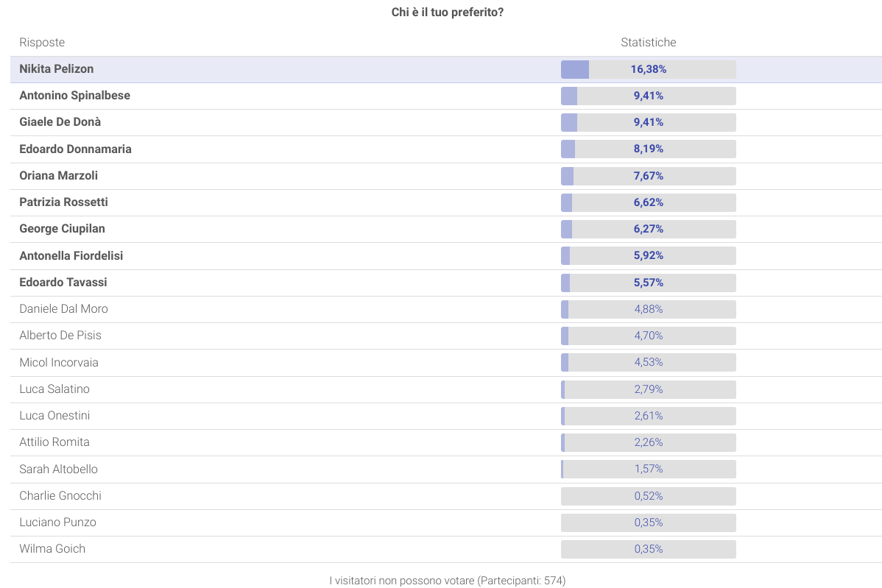Click Sarah Altobello answer

[58, 469]
